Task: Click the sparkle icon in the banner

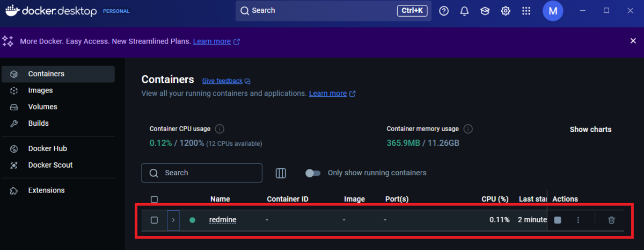Action: click(x=8, y=41)
